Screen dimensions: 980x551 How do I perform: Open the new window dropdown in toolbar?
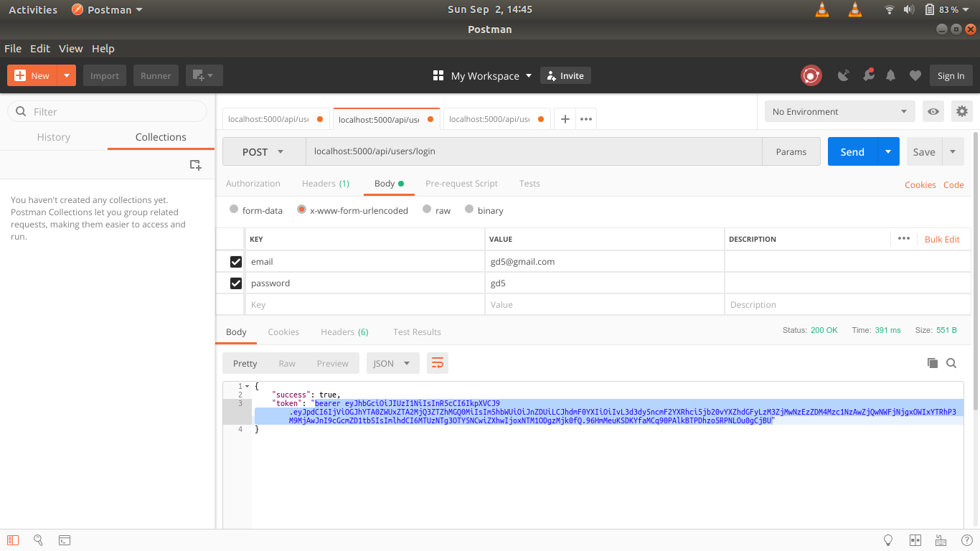pyautogui.click(x=204, y=75)
